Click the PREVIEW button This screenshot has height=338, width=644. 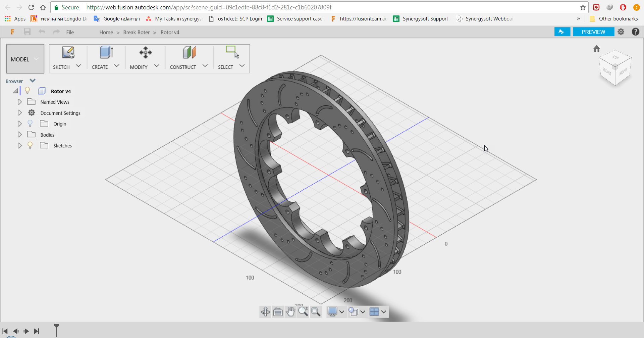593,32
